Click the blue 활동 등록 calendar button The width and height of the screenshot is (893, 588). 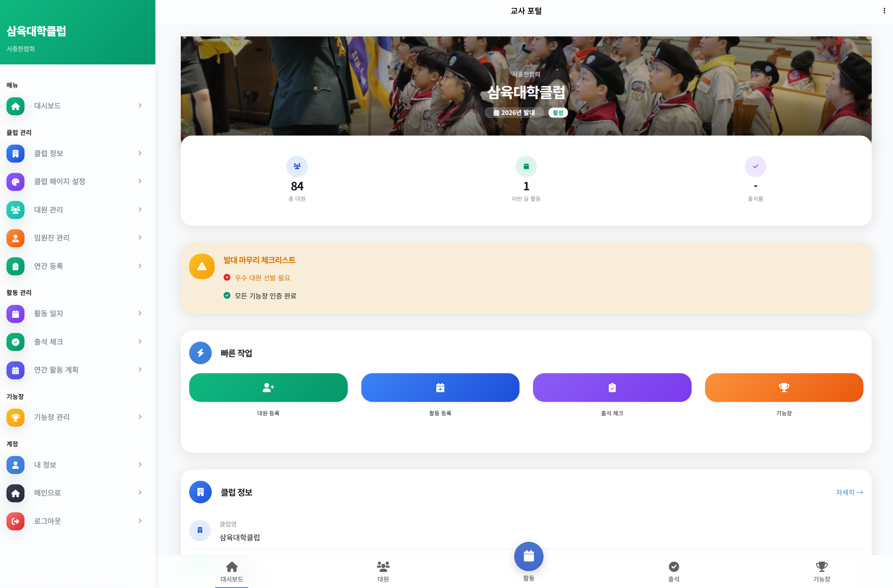[440, 387]
